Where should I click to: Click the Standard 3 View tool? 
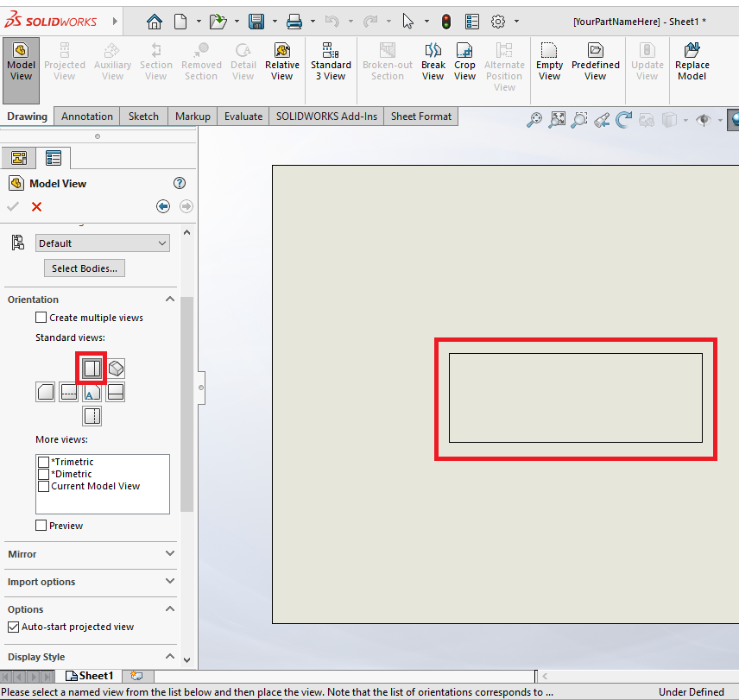pyautogui.click(x=331, y=60)
